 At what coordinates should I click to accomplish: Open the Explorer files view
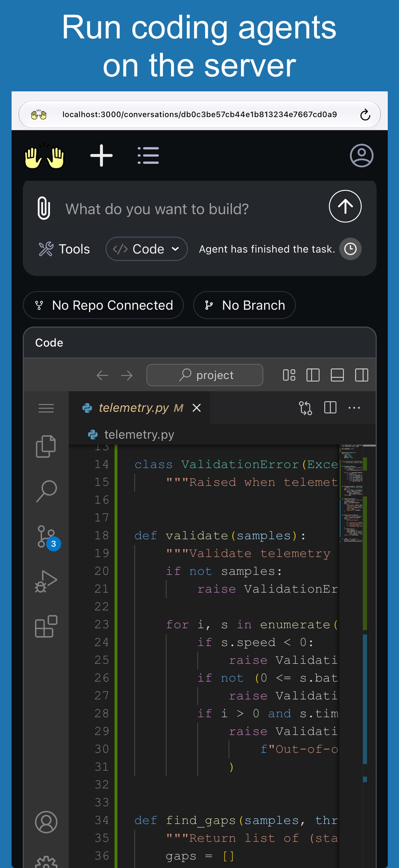pos(46,446)
